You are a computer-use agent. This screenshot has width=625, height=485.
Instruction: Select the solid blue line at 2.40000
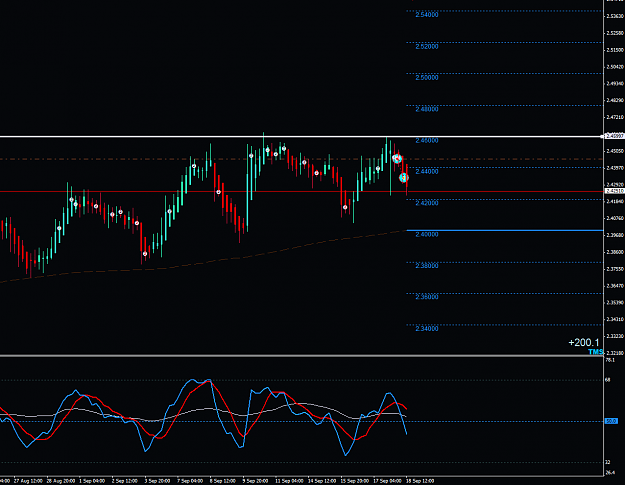pos(505,230)
